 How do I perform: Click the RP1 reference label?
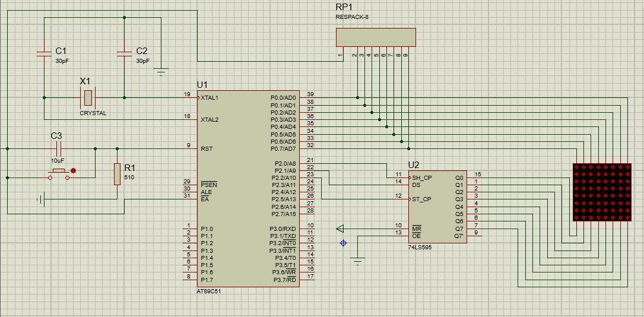tap(344, 7)
